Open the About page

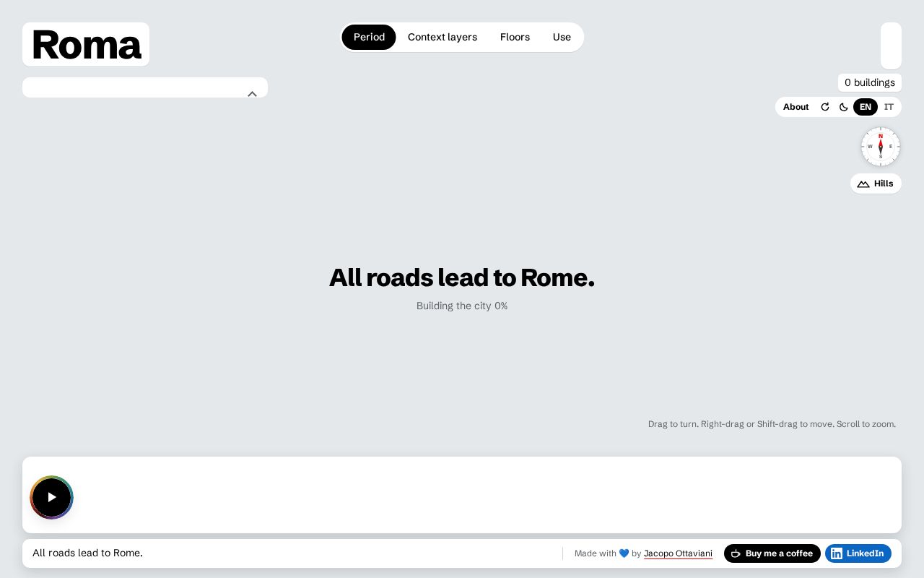pos(796,107)
